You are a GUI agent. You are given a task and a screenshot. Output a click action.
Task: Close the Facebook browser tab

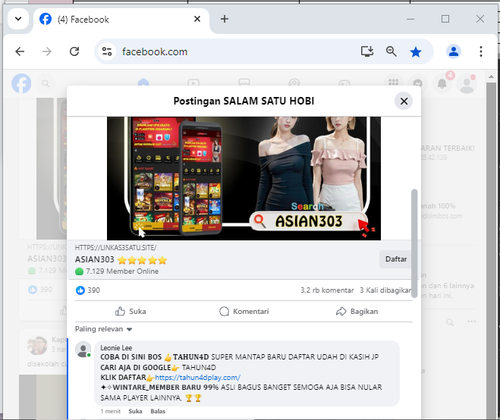click(197, 19)
